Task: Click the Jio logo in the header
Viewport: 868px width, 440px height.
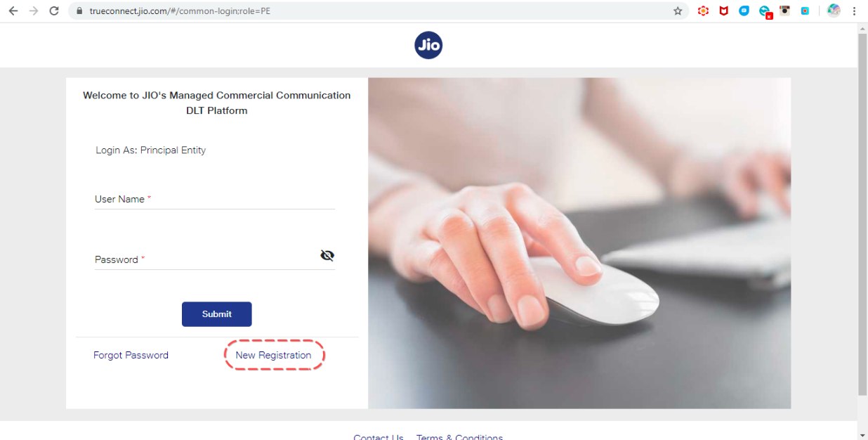Action: 428,46
